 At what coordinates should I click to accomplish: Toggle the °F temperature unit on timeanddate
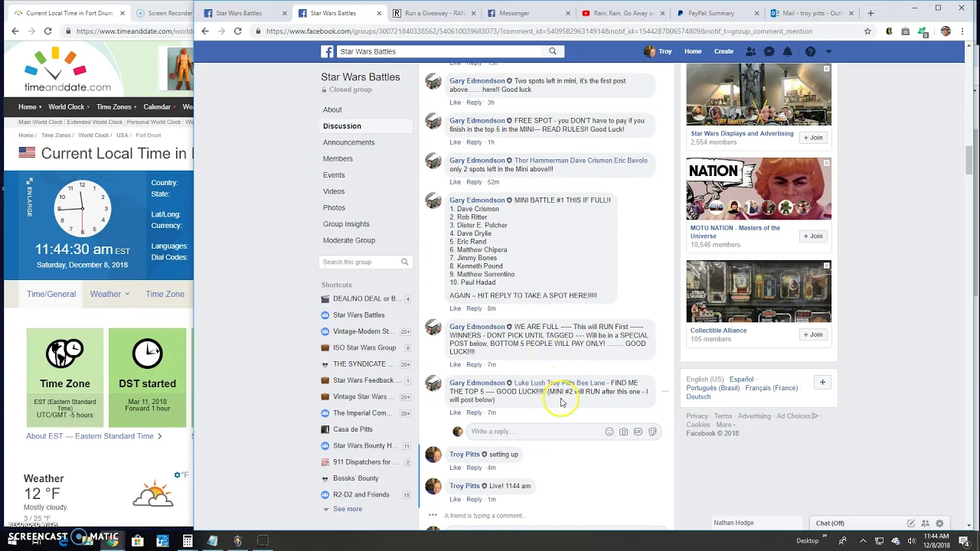pyautogui.click(x=181, y=475)
